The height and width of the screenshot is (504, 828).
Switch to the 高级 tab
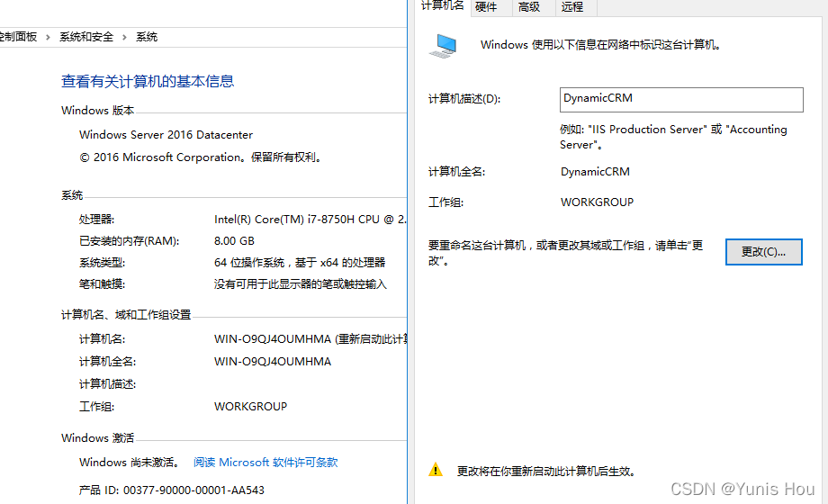[529, 7]
